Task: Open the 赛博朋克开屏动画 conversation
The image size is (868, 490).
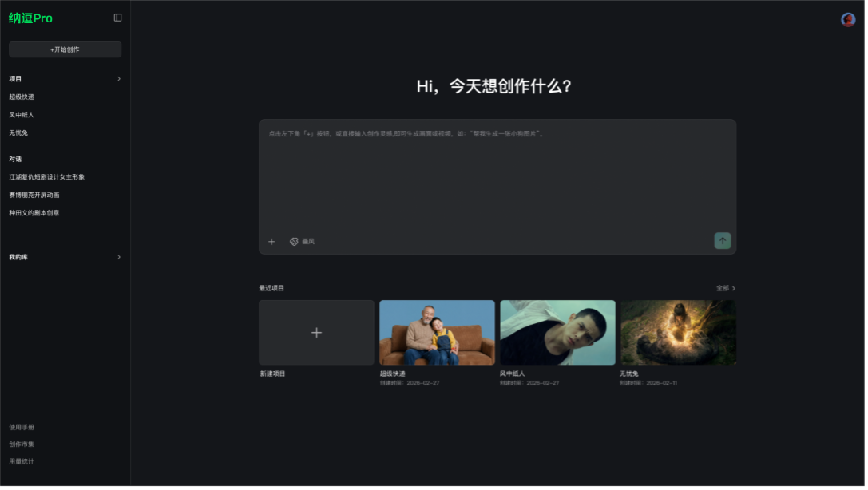Action: pos(34,195)
